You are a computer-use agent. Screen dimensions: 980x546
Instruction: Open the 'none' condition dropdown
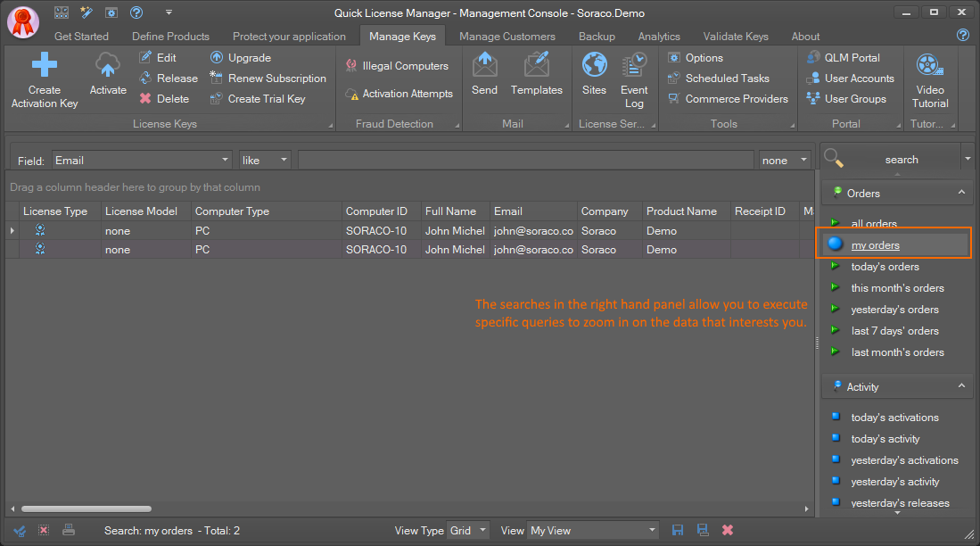click(x=785, y=160)
